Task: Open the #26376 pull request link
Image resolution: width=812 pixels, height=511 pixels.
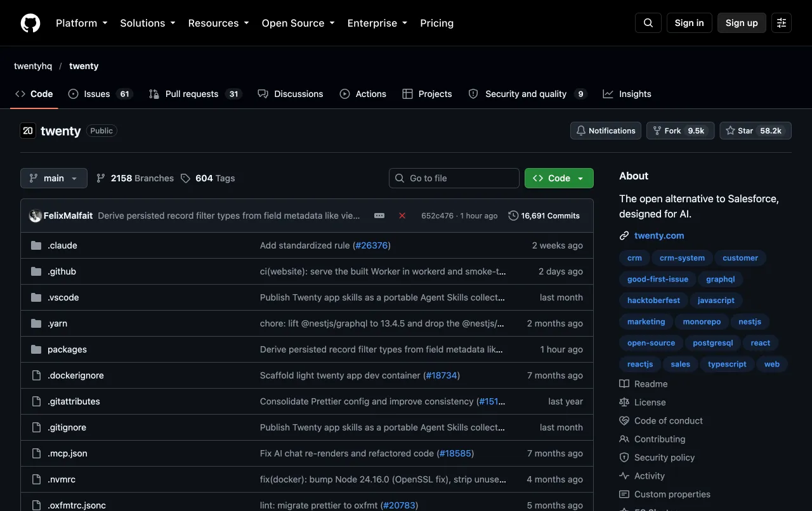Action: 372,245
